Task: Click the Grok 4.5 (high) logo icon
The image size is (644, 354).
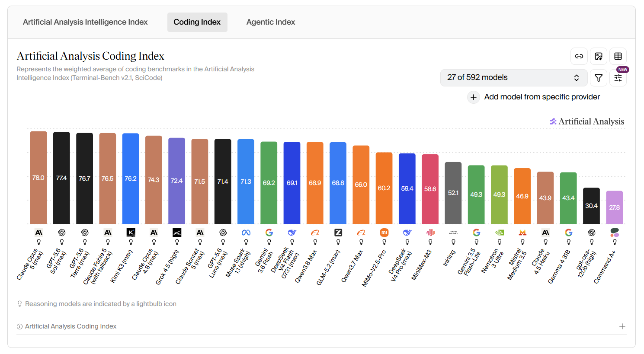Action: (x=177, y=233)
